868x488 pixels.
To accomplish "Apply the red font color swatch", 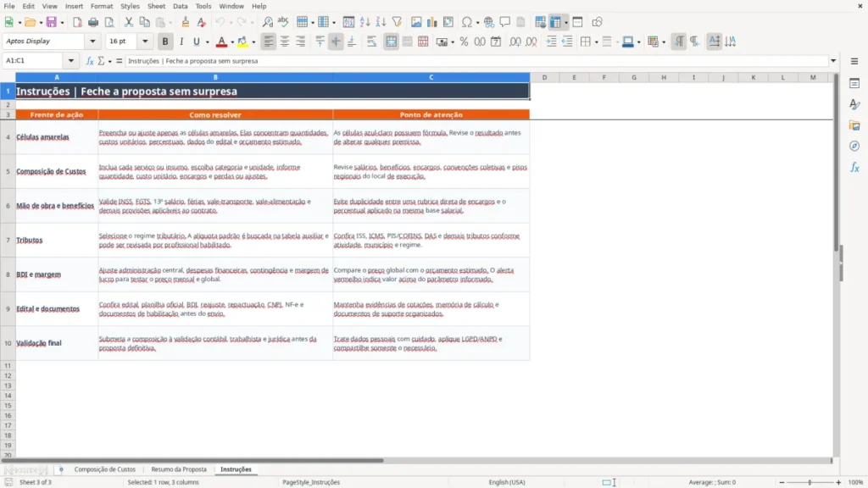I will (221, 42).
